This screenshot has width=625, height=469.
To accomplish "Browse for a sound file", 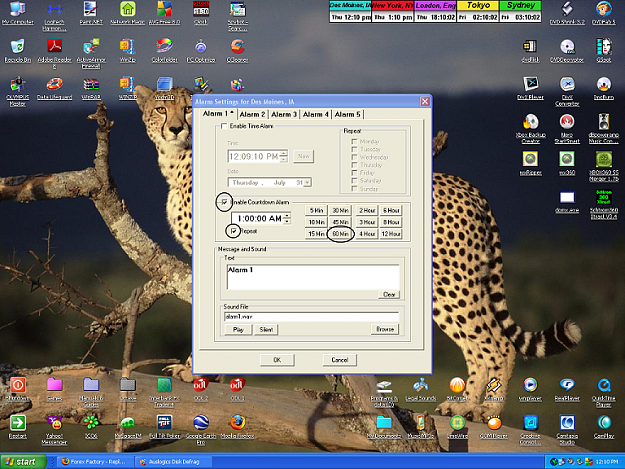I will [385, 329].
